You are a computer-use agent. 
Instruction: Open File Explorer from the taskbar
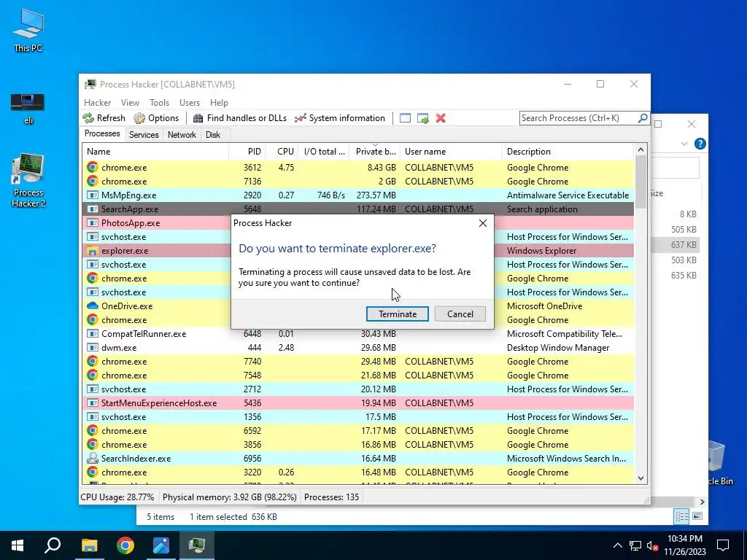pos(89,545)
